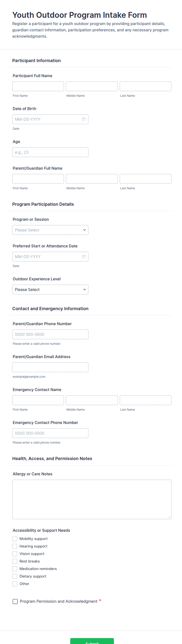The height and width of the screenshot is (644, 182).
Task: Check Program Permission and Acknowledgment box
Action: (15, 601)
